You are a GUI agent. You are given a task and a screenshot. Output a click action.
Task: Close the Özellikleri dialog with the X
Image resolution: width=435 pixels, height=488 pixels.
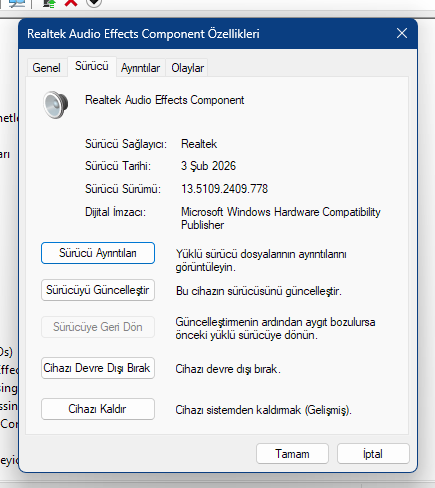[x=402, y=33]
